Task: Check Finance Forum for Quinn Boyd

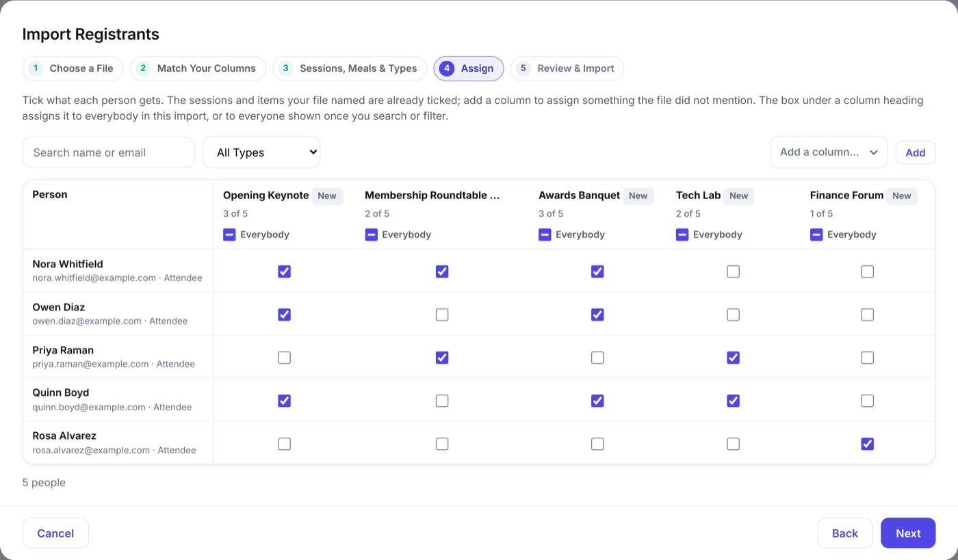Action: (x=867, y=401)
